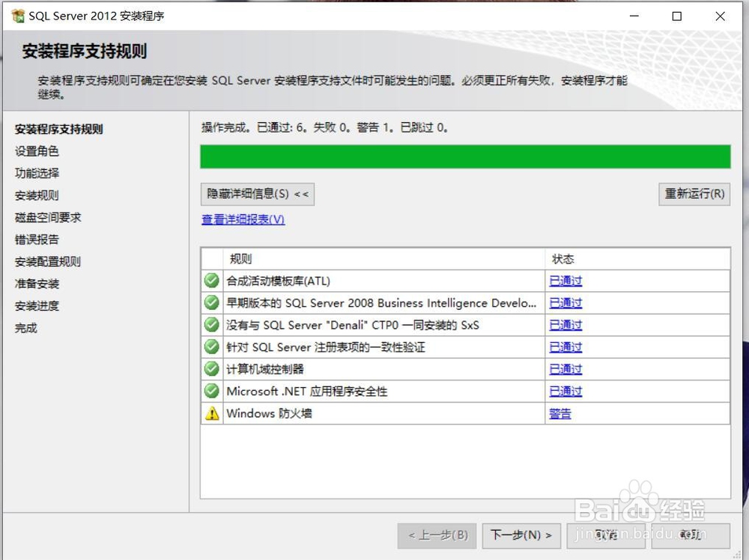Viewport: 749px width, 560px height.
Task: Select 安装程序支持规则 step in sidebar
Action: pyautogui.click(x=58, y=129)
